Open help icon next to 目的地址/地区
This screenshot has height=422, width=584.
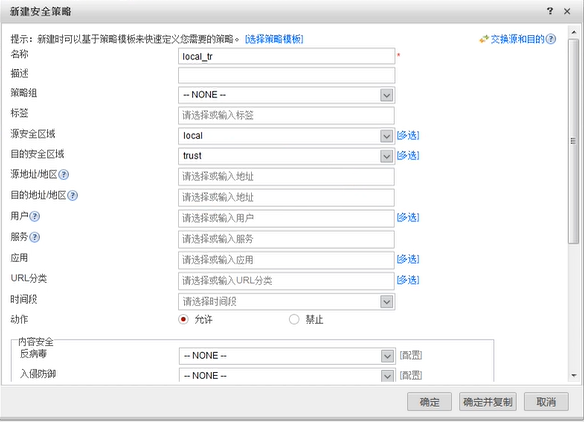pyautogui.click(x=73, y=195)
